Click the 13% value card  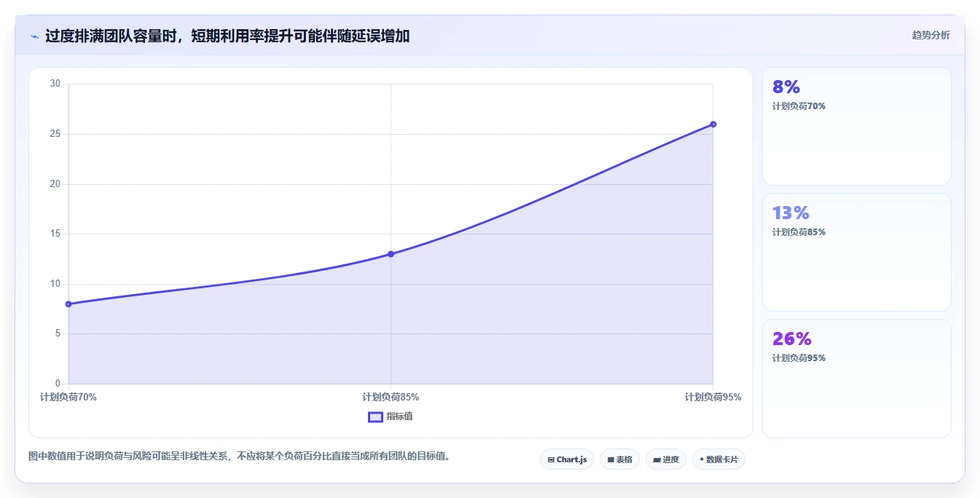(x=857, y=252)
